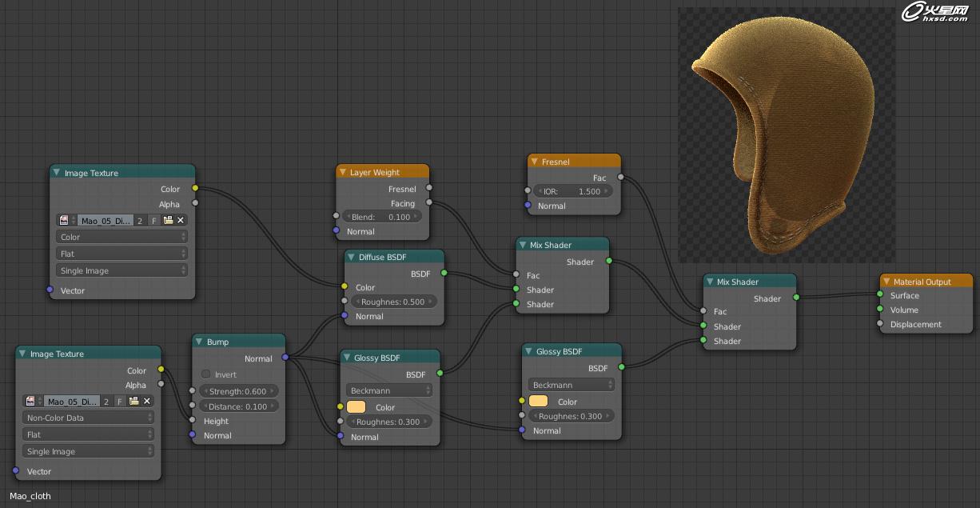Collapse the Material Output node
Image resolution: width=980 pixels, height=508 pixels.
tap(886, 282)
